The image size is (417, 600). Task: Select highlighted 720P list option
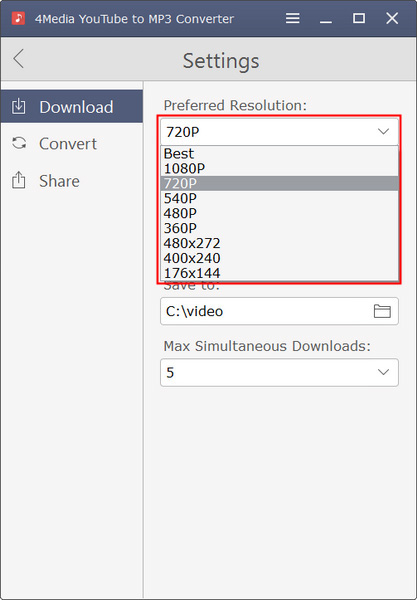[280, 183]
